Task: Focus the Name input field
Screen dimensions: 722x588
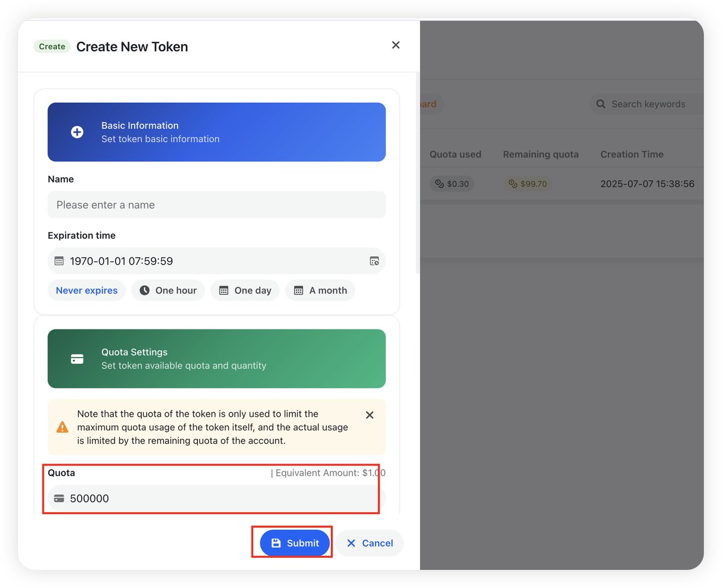Action: click(217, 205)
